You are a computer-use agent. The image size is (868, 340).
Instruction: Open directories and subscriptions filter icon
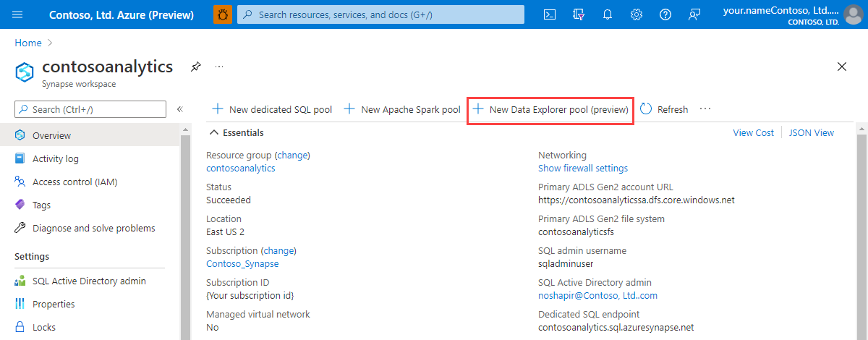tap(579, 14)
